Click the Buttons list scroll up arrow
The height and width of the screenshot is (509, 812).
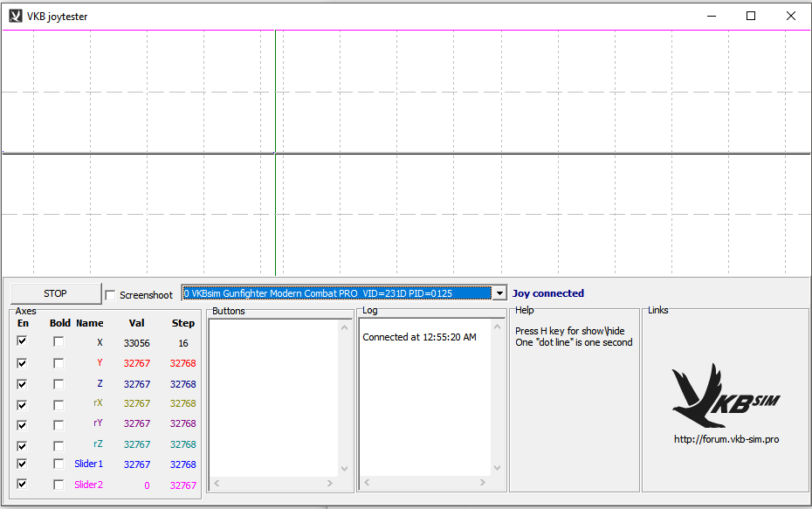pyautogui.click(x=344, y=327)
